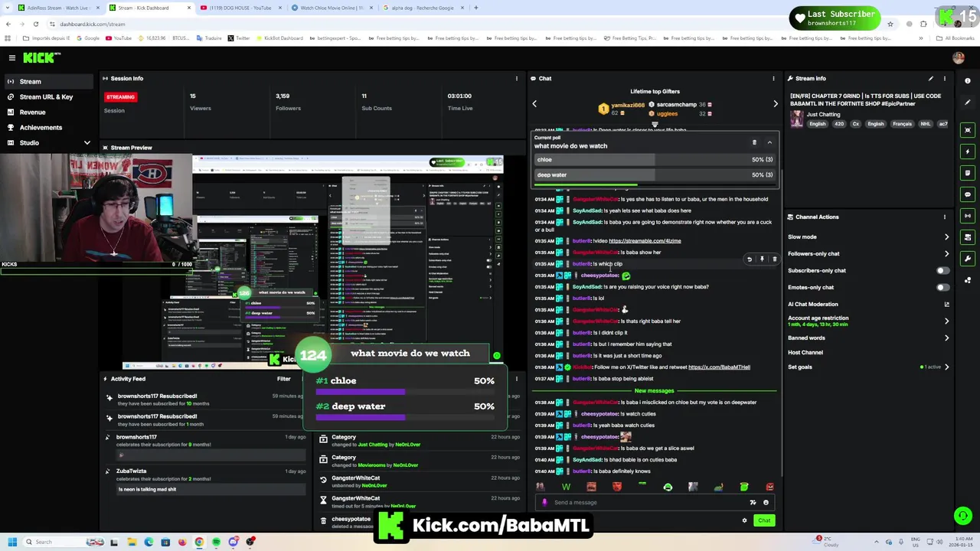This screenshot has width=980, height=551.
Task: Click the account avatar at top right
Action: tap(959, 57)
